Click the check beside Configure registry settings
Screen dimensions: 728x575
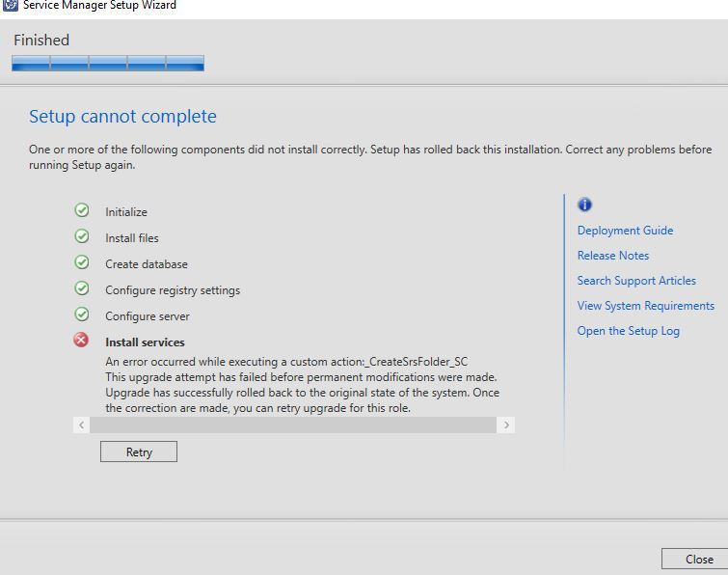82,287
